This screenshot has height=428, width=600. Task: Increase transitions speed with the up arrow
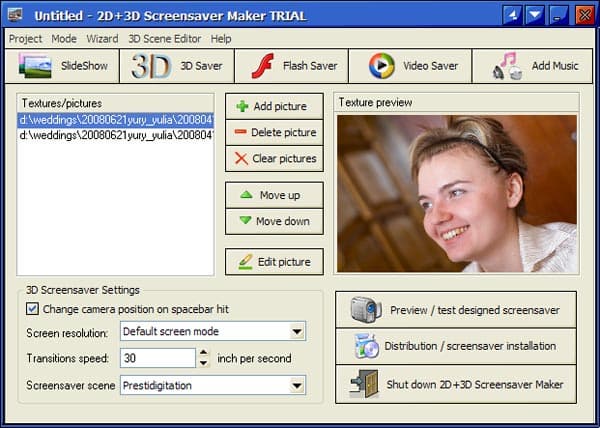click(204, 353)
